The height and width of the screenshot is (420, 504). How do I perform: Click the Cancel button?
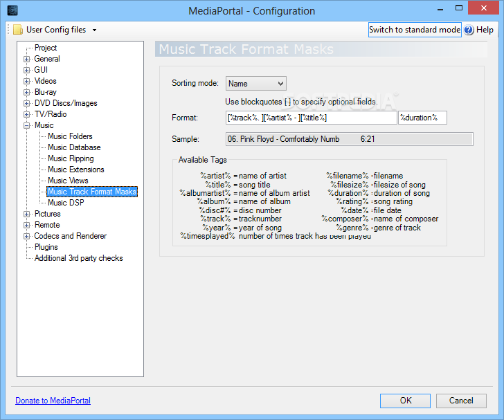click(461, 401)
